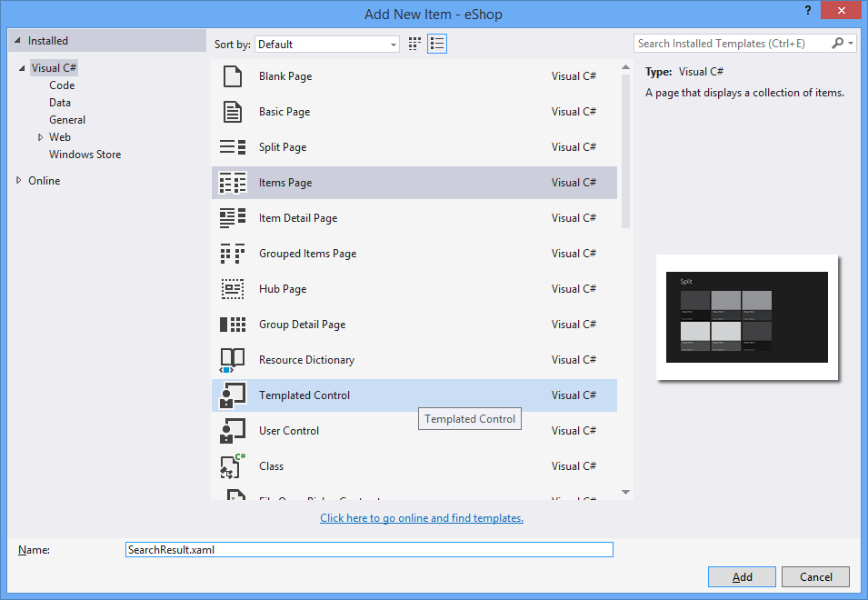Select the Windows Store category
The image size is (868, 600).
(x=85, y=154)
